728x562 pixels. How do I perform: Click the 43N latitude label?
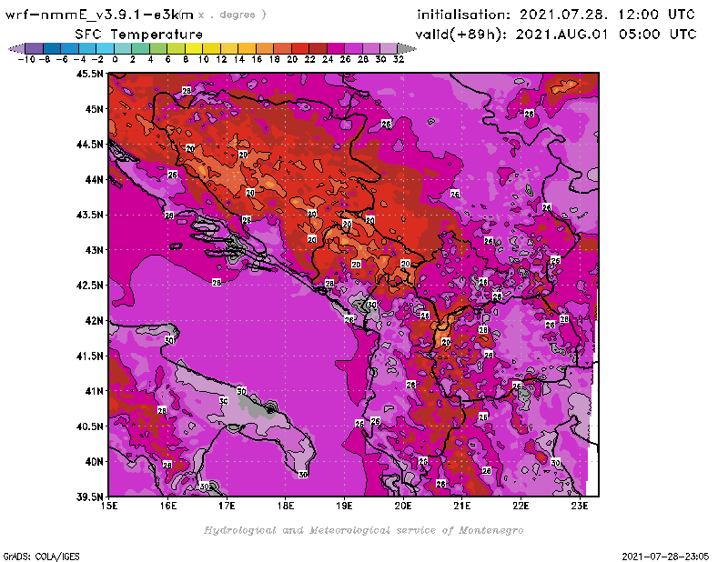click(x=95, y=250)
